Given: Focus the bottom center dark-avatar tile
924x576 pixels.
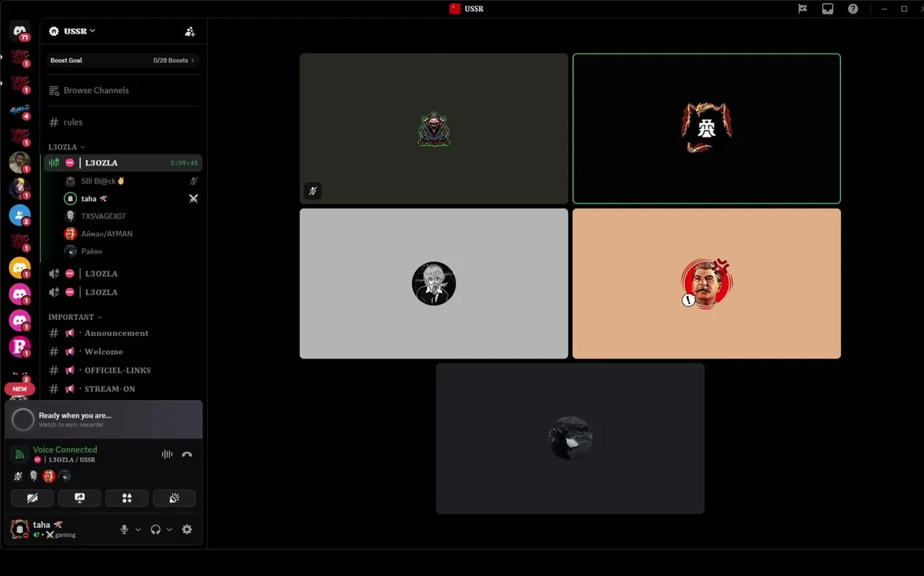Looking at the screenshot, I should [x=570, y=438].
